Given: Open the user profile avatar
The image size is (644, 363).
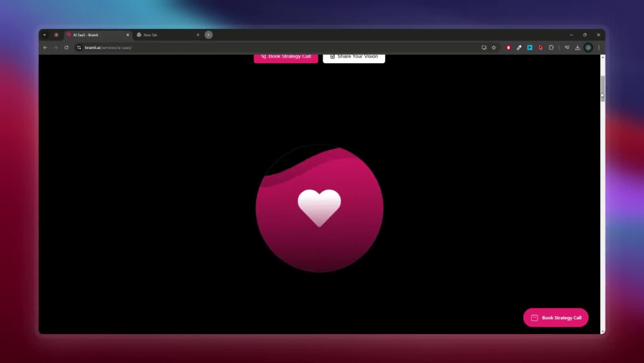Looking at the screenshot, I should point(588,48).
